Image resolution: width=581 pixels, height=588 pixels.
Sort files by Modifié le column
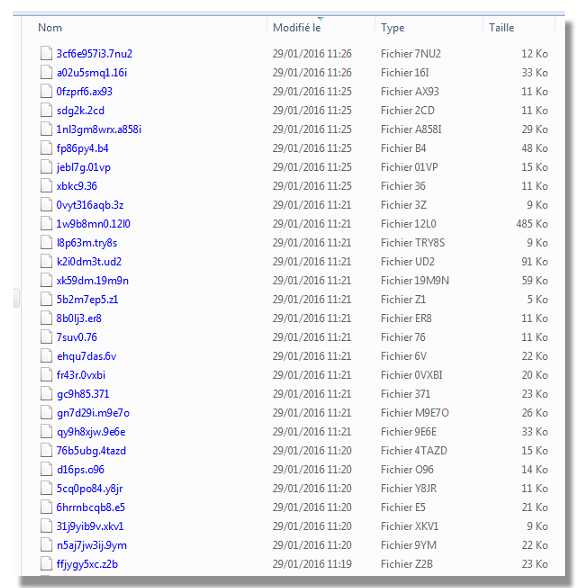point(297,28)
